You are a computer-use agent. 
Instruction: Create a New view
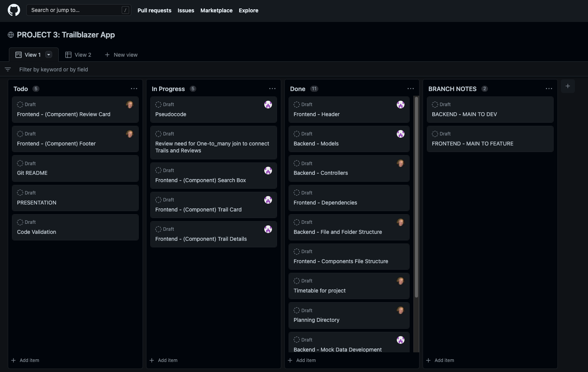[121, 55]
